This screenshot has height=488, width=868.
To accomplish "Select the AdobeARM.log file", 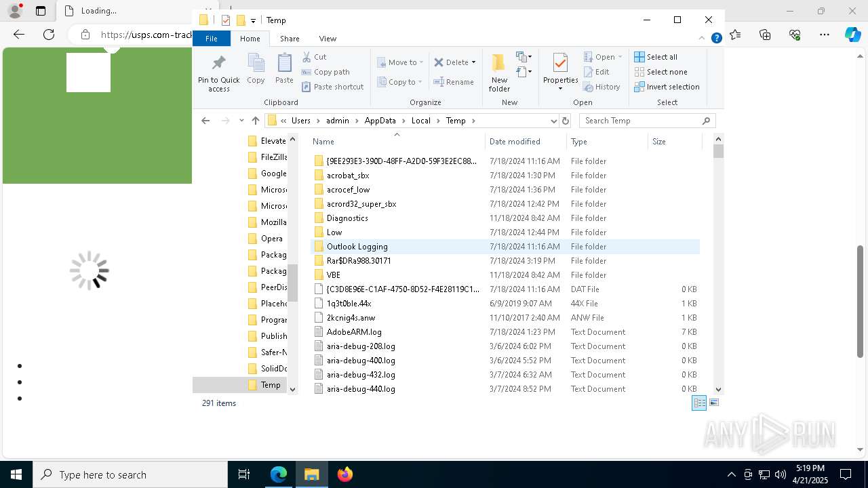I will point(505,332).
